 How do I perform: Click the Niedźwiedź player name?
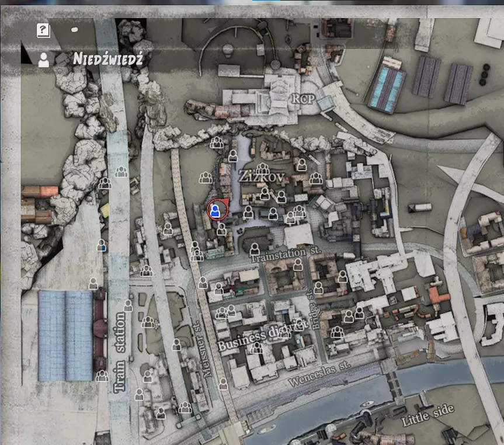click(107, 59)
